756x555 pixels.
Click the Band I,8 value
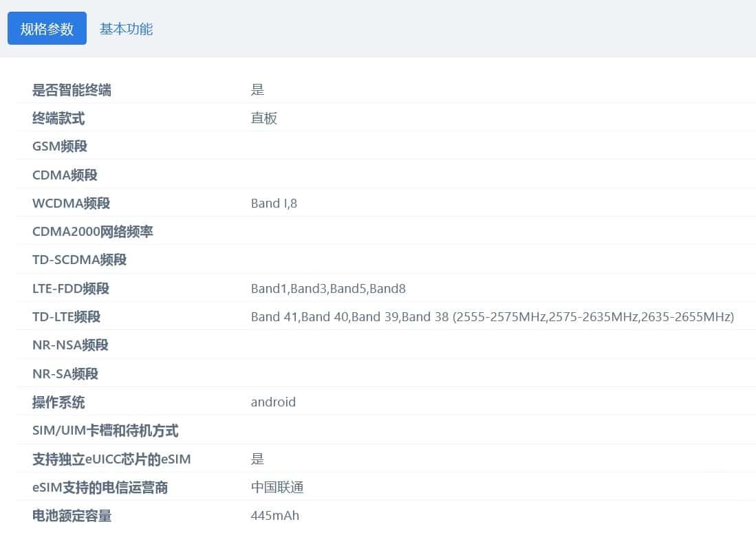click(x=274, y=204)
